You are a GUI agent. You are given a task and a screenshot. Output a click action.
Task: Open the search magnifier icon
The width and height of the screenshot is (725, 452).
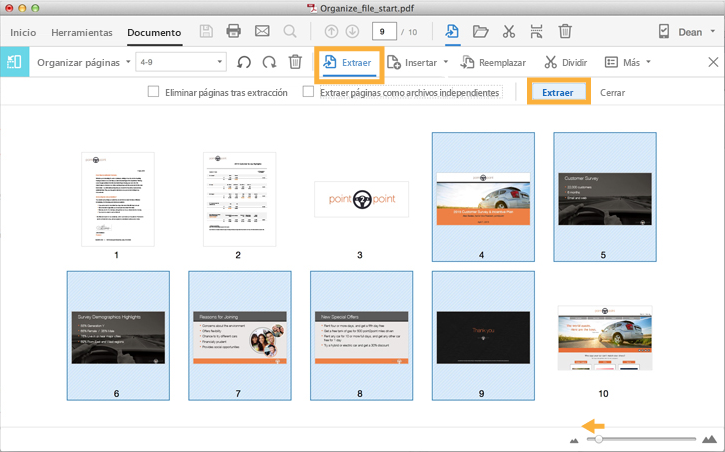[x=290, y=31]
